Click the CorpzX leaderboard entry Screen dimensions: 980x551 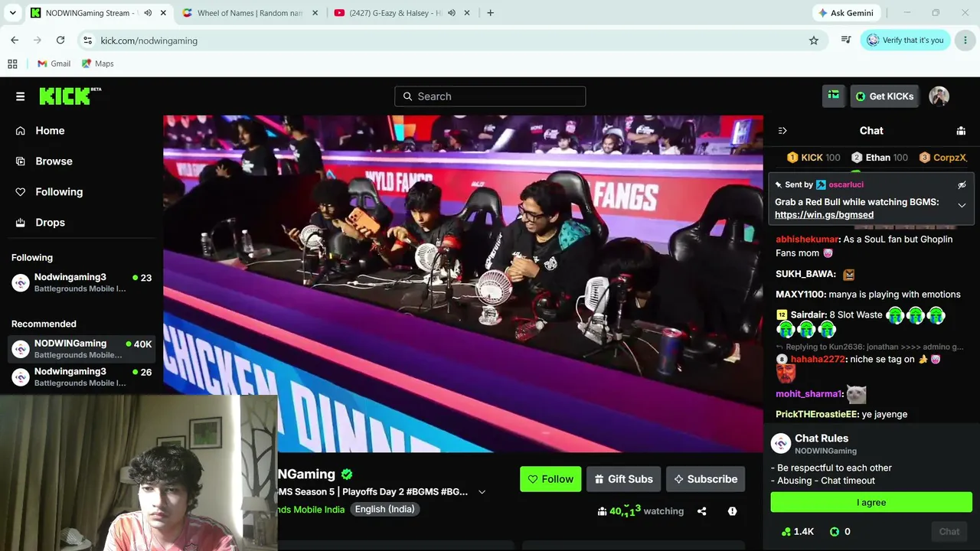943,158
